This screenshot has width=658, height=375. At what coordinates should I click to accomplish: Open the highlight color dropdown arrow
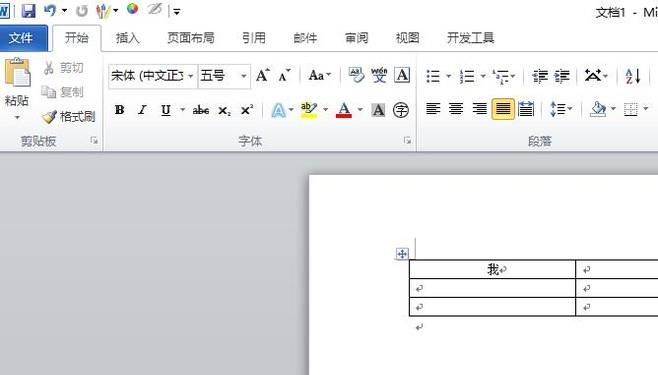click(325, 110)
